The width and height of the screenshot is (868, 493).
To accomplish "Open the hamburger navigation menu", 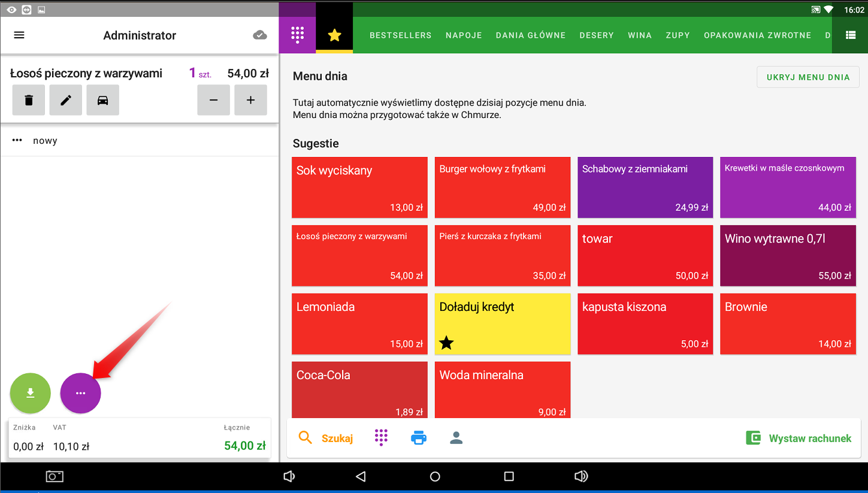I will tap(19, 35).
